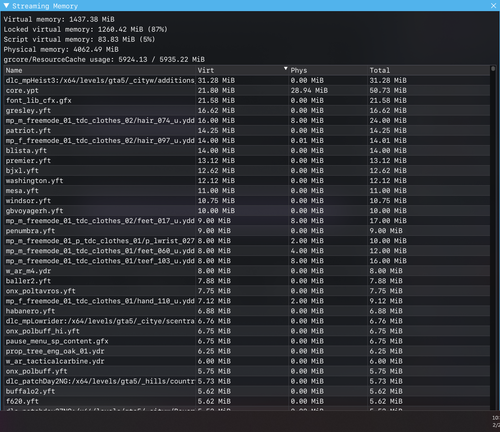Click the table vertical scrollbar handle

(493, 69)
